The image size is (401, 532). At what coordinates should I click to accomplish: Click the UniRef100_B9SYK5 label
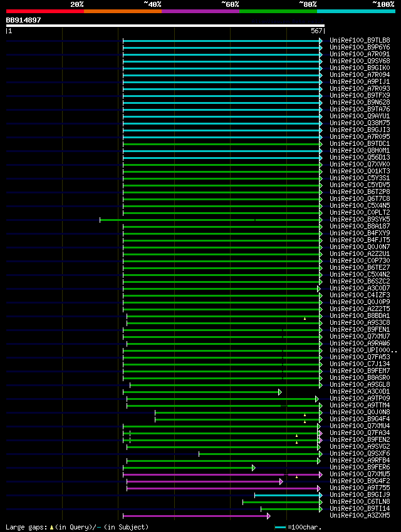pyautogui.click(x=360, y=219)
